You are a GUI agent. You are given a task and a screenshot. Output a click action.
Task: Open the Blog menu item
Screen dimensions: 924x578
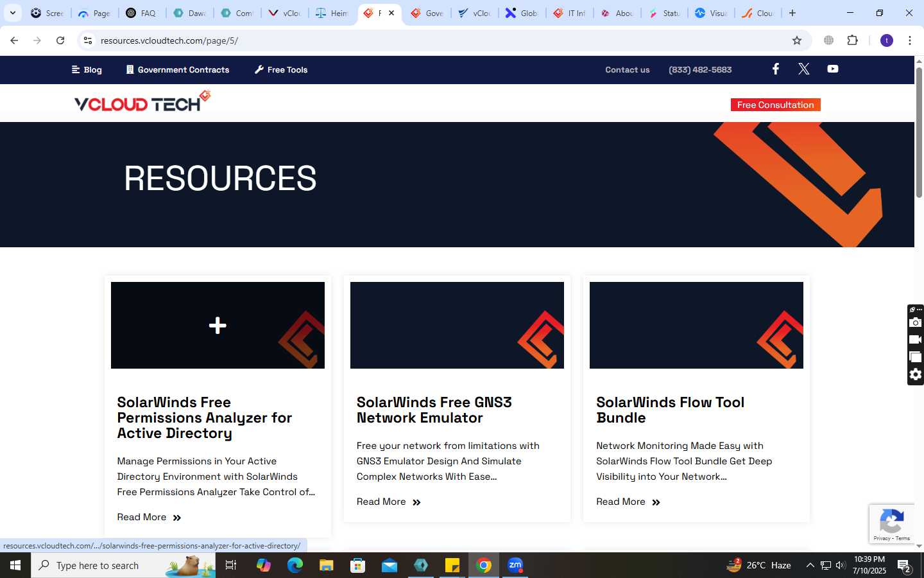[x=87, y=69]
